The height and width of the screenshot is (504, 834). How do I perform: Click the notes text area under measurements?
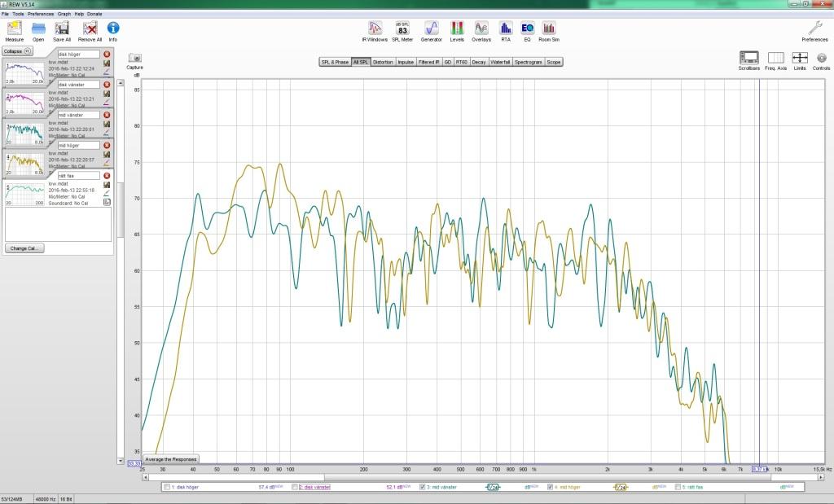(x=58, y=225)
